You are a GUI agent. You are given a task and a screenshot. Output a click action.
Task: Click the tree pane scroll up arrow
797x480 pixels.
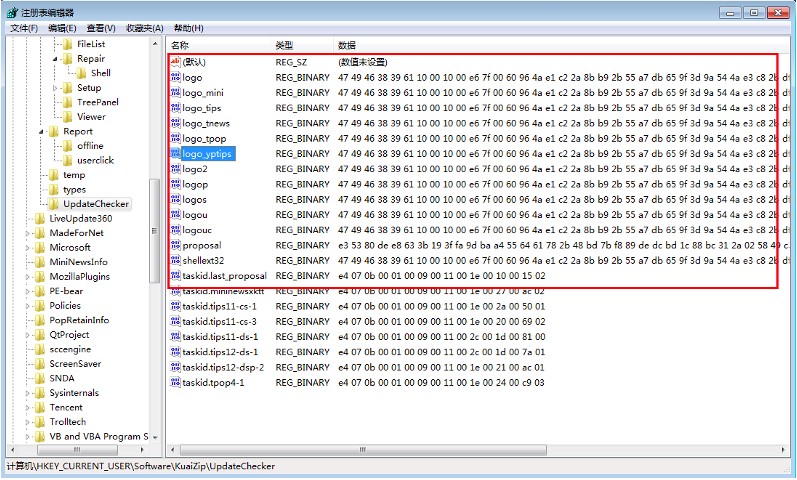click(x=155, y=44)
